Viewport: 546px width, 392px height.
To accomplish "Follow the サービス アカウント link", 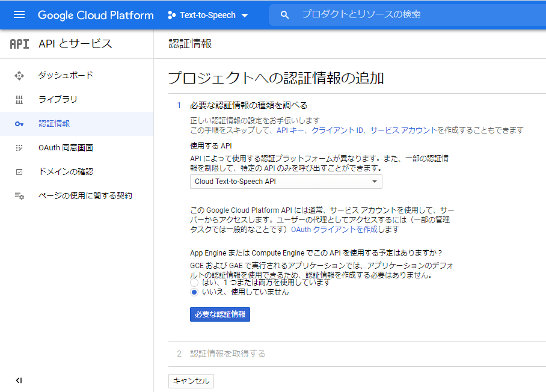I will pyautogui.click(x=403, y=130).
